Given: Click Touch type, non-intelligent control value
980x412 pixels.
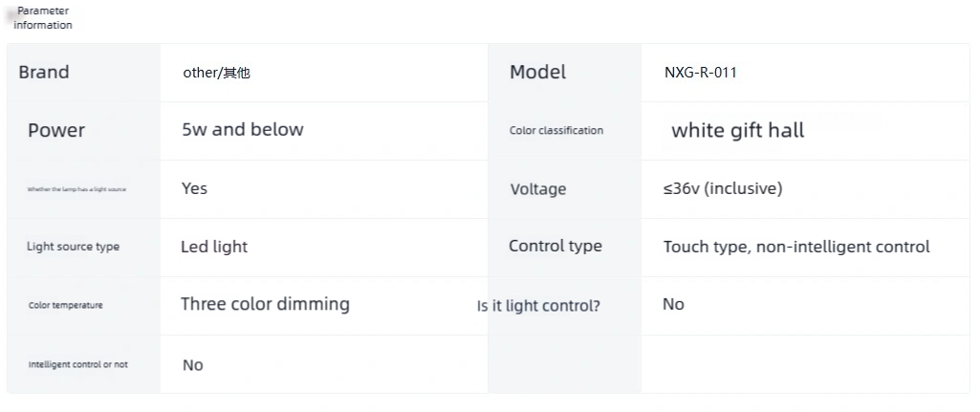Looking at the screenshot, I should point(796,247).
